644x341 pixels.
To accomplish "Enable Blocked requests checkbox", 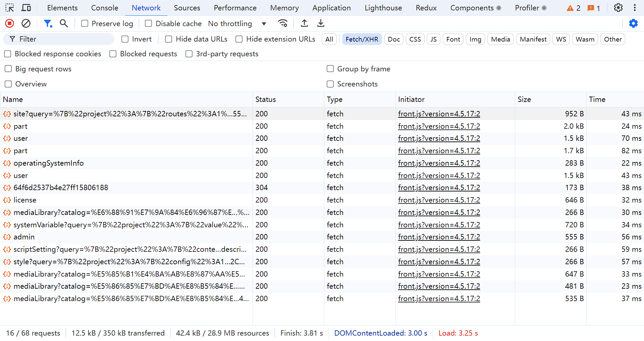I will [x=113, y=54].
